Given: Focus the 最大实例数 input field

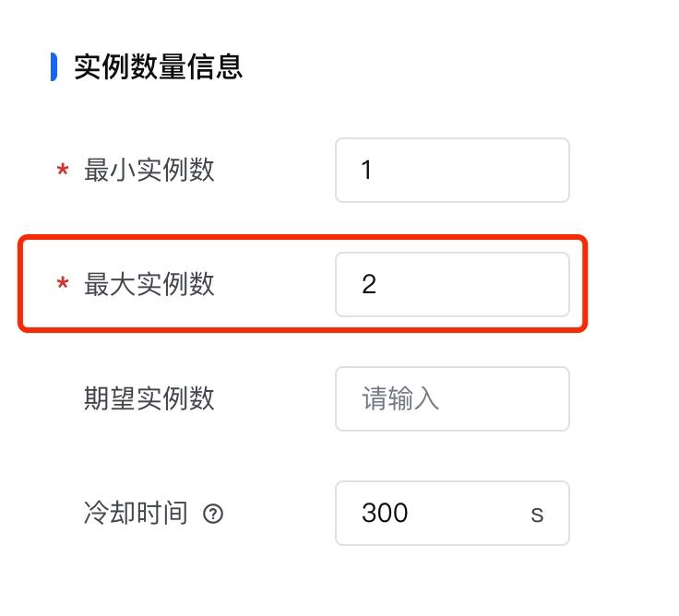Looking at the screenshot, I should [x=452, y=284].
